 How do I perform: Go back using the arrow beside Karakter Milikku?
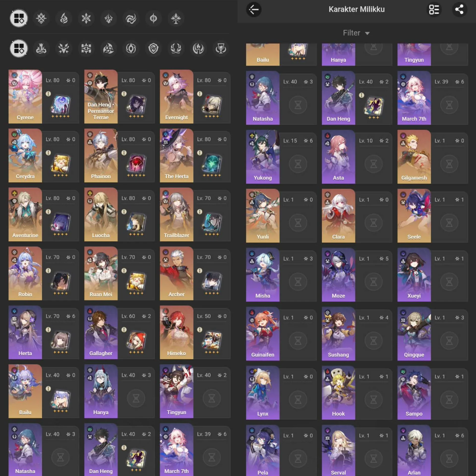point(254,10)
